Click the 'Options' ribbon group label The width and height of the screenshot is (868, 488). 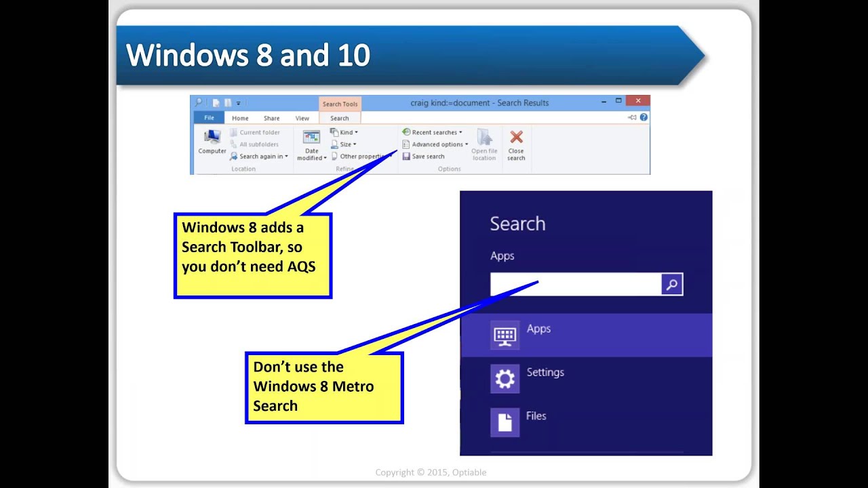click(x=449, y=169)
